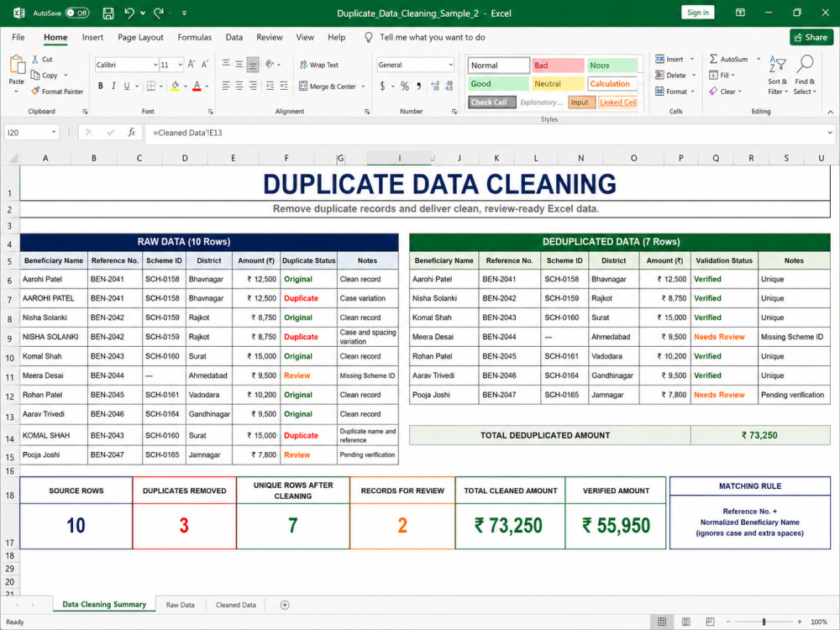The height and width of the screenshot is (630, 840).
Task: Click the Save icon in title bar
Action: [108, 13]
